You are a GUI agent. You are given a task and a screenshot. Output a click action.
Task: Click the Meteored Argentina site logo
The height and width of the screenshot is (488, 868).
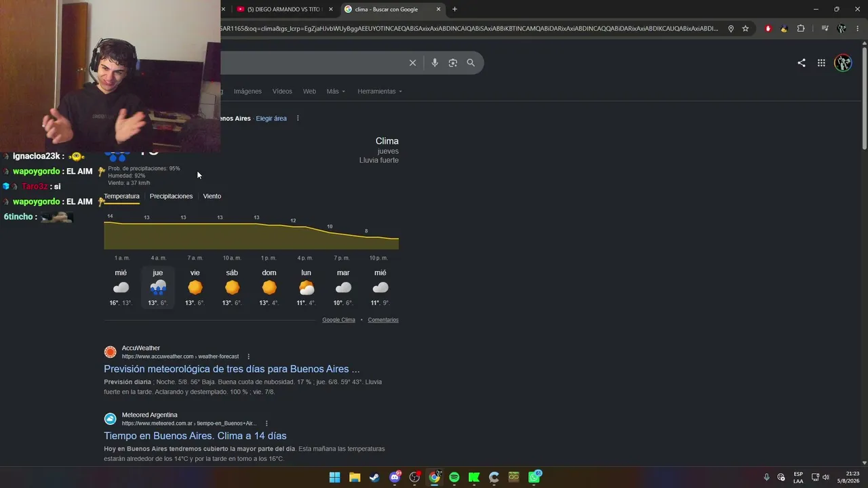(110, 419)
